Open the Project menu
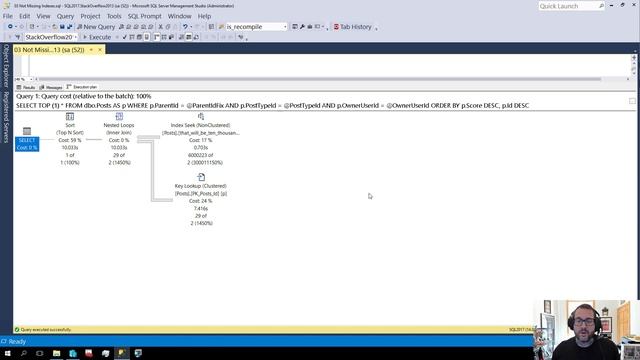 pos(90,16)
